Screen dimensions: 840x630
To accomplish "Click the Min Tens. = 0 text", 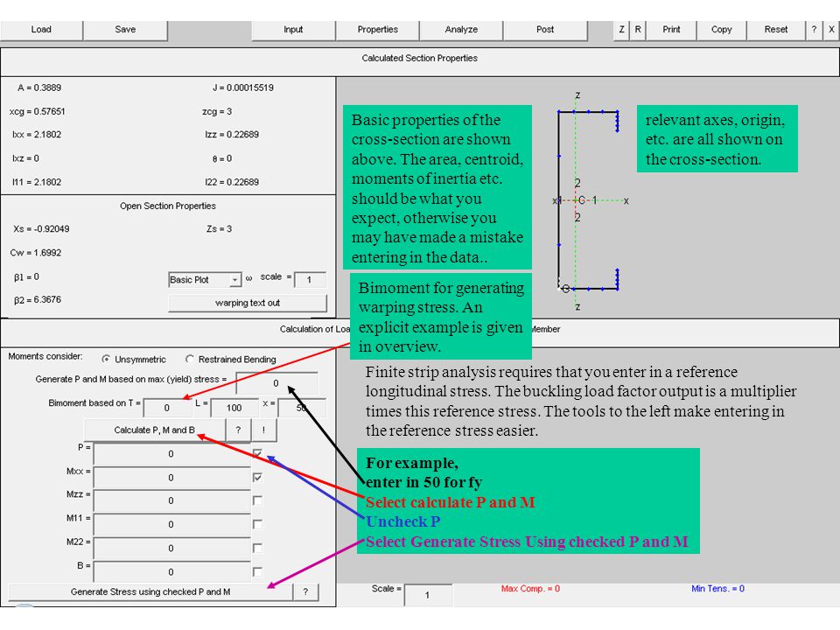I will pos(717,589).
